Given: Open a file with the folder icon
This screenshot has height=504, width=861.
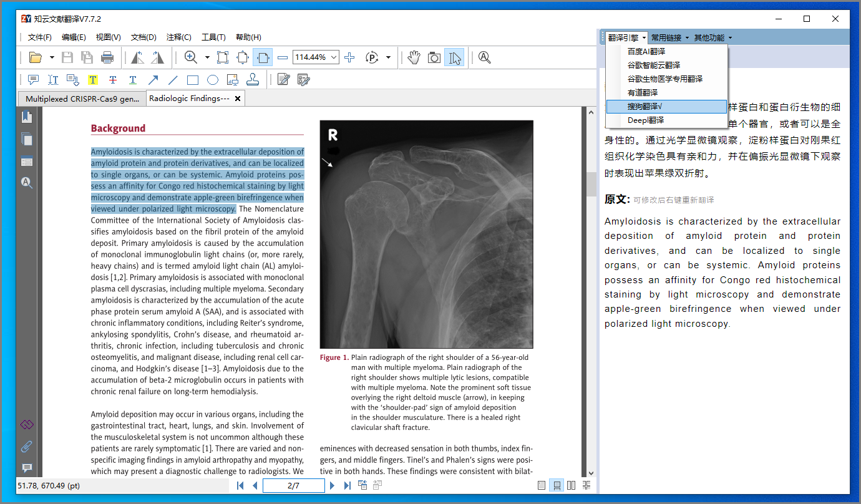Looking at the screenshot, I should point(36,57).
